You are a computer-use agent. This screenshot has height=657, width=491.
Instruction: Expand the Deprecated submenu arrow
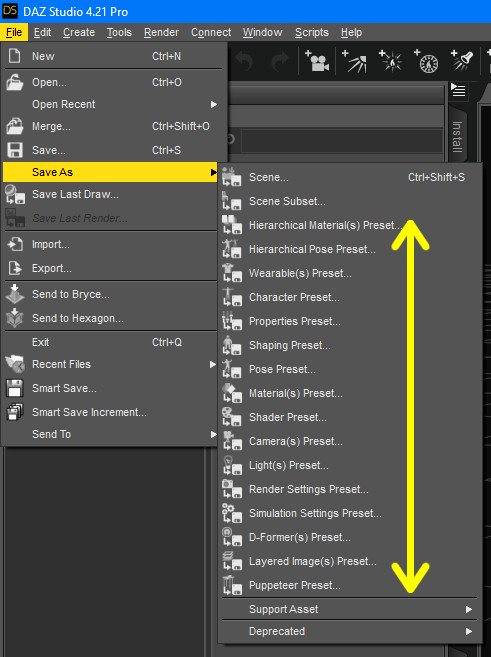click(469, 631)
